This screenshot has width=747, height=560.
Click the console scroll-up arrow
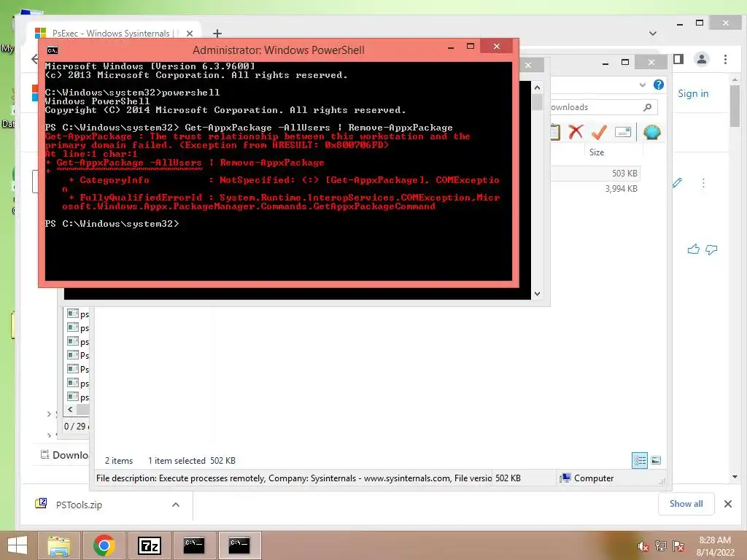click(537, 87)
